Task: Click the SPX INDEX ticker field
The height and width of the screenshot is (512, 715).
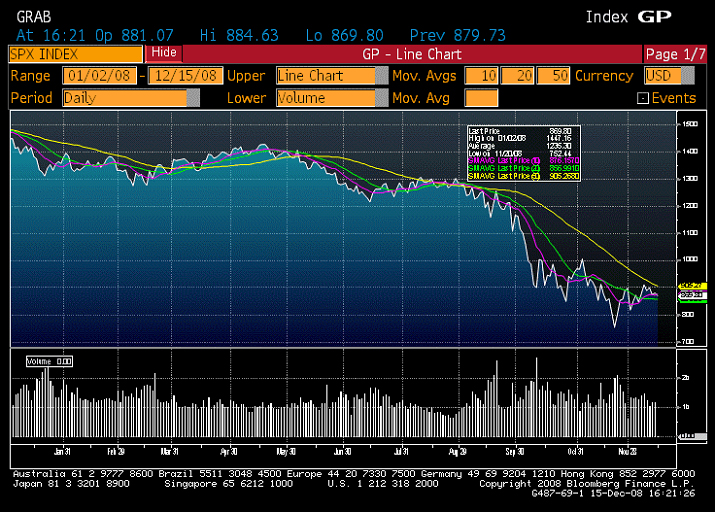Action: tap(76, 55)
